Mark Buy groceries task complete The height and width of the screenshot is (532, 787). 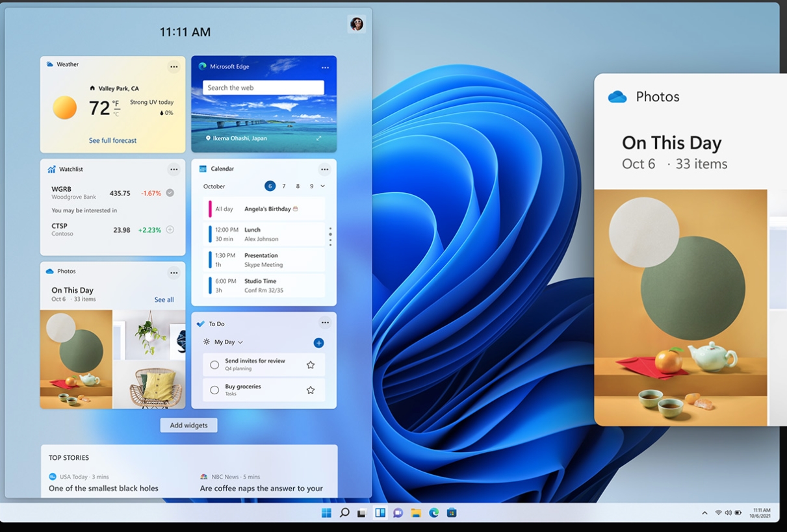pos(214,390)
